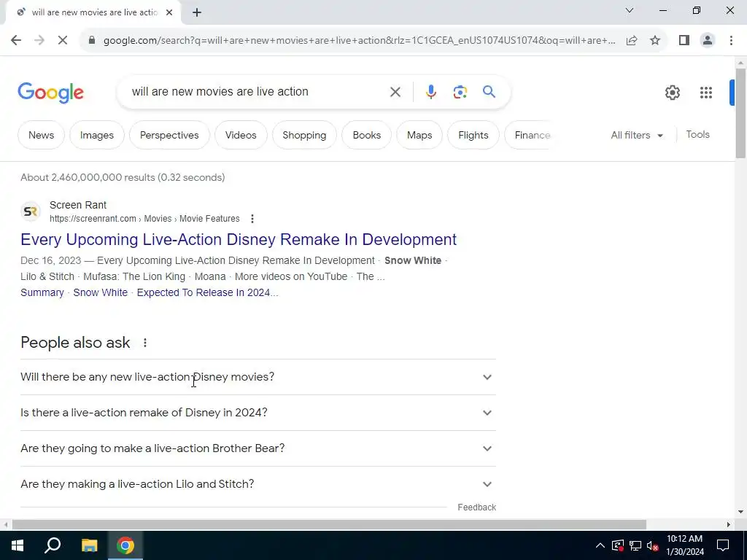Open Screen Rant result options menu
The height and width of the screenshot is (560, 747).
coord(252,219)
